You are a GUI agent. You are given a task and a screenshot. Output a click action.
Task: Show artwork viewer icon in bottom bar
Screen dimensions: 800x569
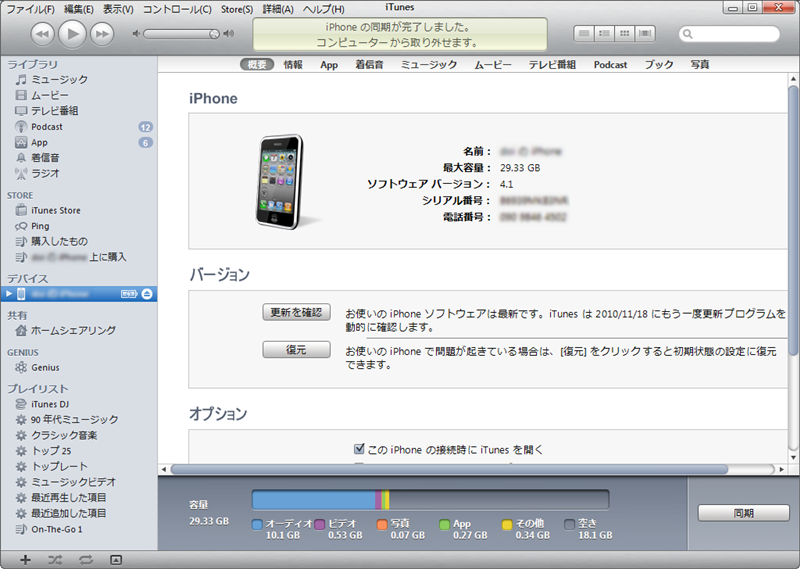pyautogui.click(x=116, y=560)
